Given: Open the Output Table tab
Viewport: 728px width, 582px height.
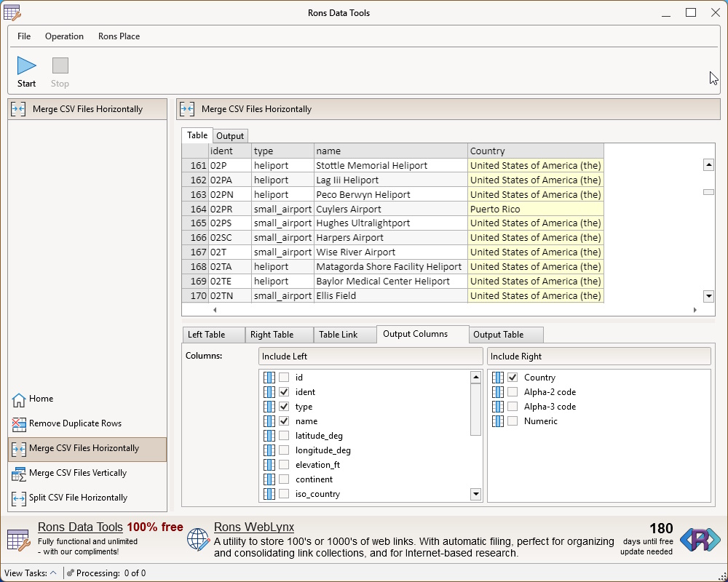Looking at the screenshot, I should [506, 335].
